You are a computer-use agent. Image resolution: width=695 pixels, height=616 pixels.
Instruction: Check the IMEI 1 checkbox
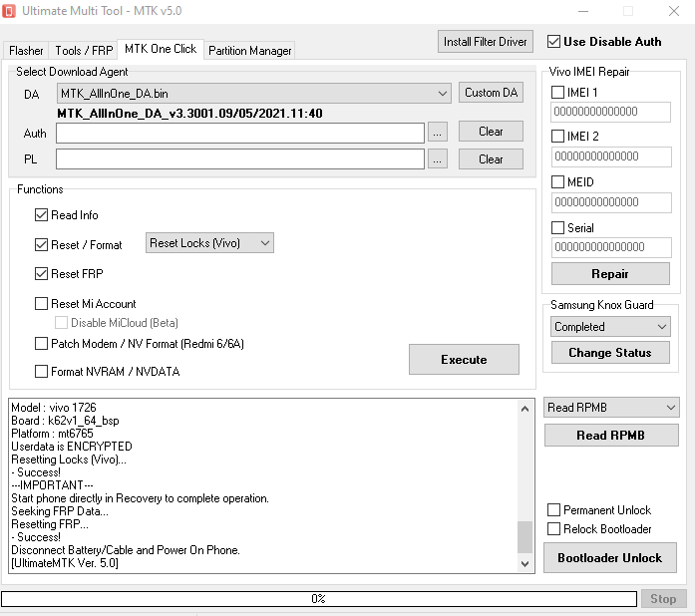[x=557, y=92]
